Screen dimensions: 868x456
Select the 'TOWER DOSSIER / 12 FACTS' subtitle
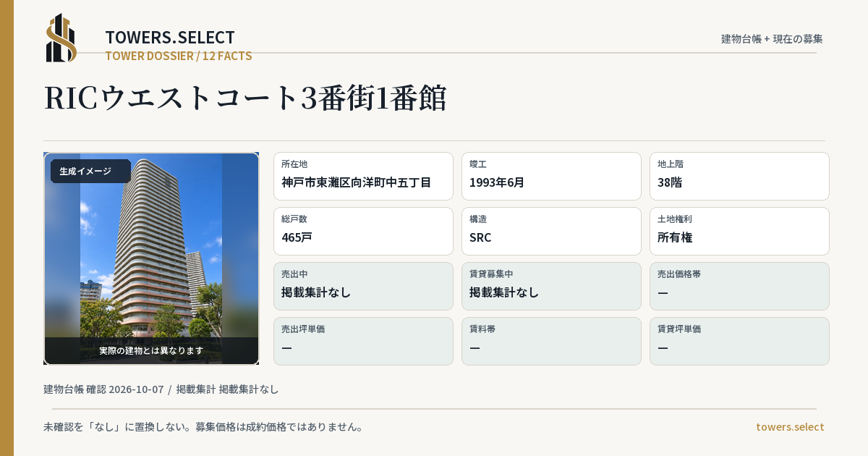click(179, 56)
